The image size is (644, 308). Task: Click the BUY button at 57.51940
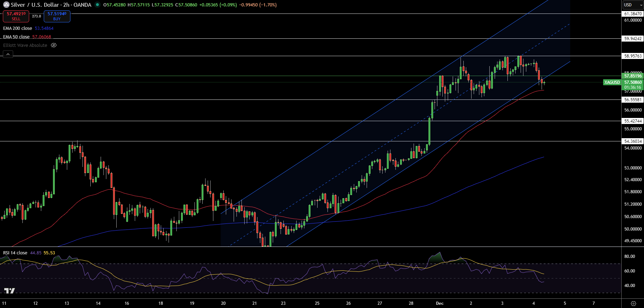pos(57,16)
